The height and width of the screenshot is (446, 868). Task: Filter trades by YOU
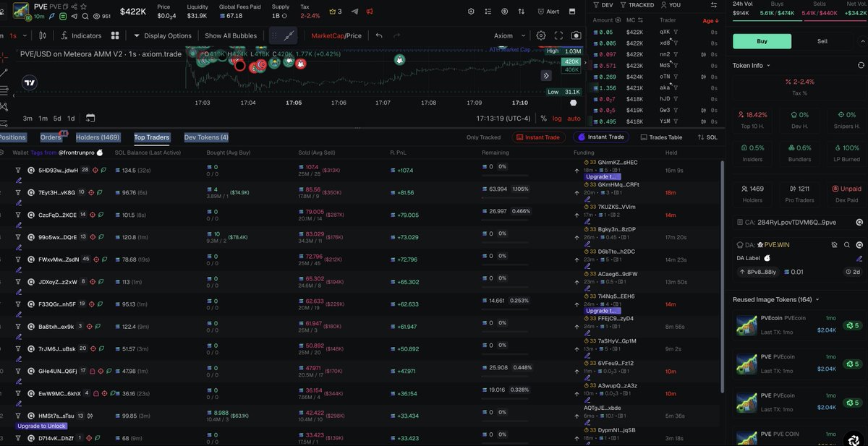coord(671,5)
